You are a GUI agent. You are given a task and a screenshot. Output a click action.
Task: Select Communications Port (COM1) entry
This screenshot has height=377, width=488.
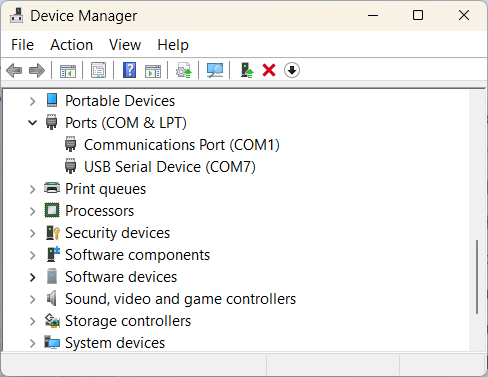click(x=182, y=145)
